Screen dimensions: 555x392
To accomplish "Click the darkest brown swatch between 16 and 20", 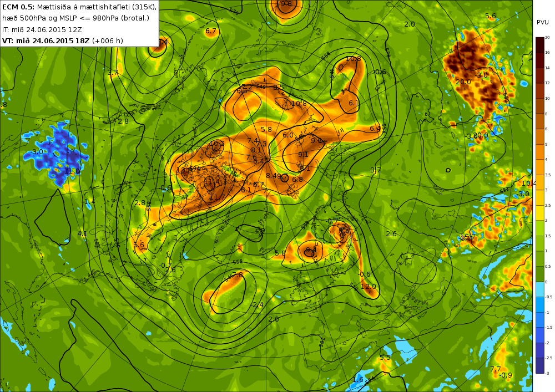I will tap(540, 44).
